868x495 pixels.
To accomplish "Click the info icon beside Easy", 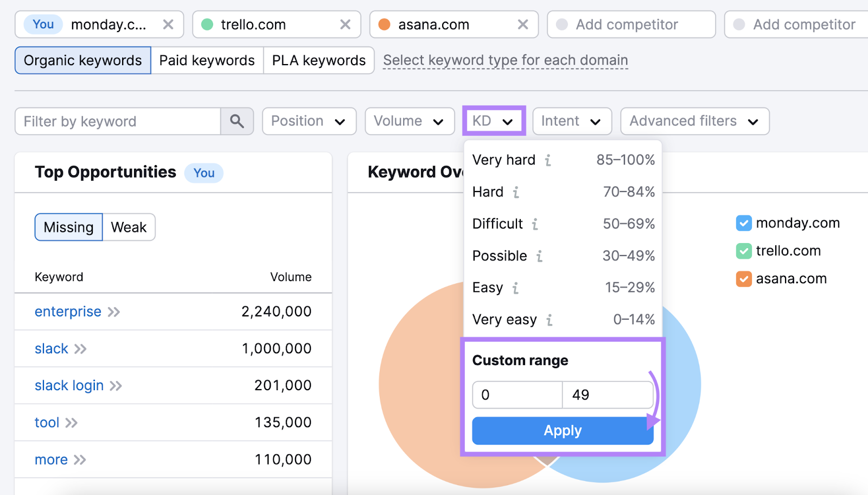I will pyautogui.click(x=515, y=288).
